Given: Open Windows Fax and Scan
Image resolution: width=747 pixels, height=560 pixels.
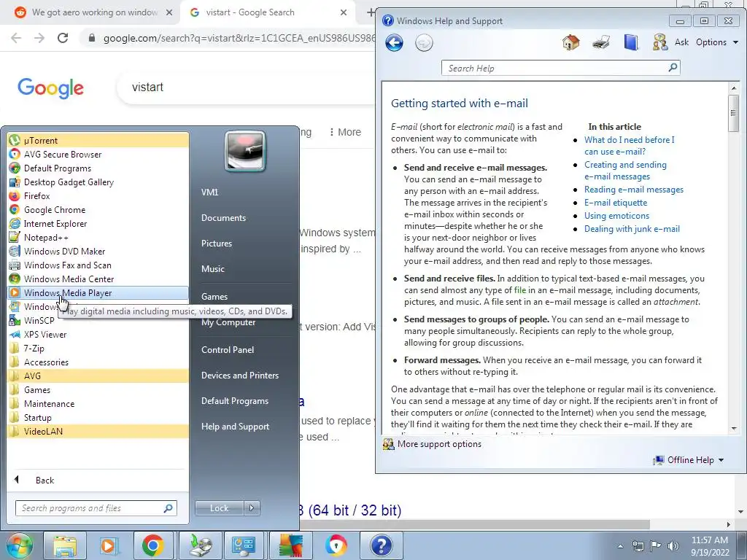Looking at the screenshot, I should [98, 265].
